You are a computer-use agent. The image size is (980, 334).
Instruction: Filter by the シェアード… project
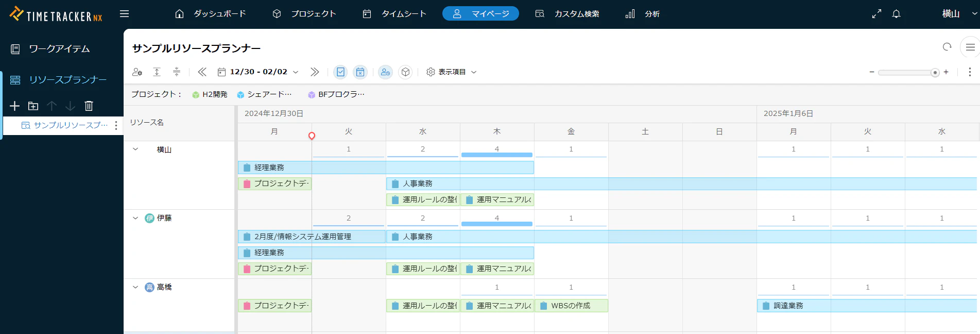[264, 94]
